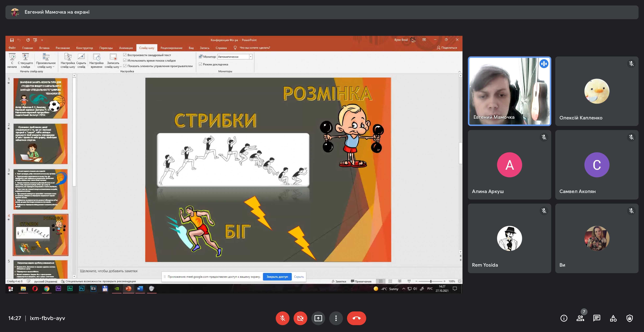This screenshot has height=332, width=644.
Task: Open host controls shield icon
Action: (x=630, y=318)
